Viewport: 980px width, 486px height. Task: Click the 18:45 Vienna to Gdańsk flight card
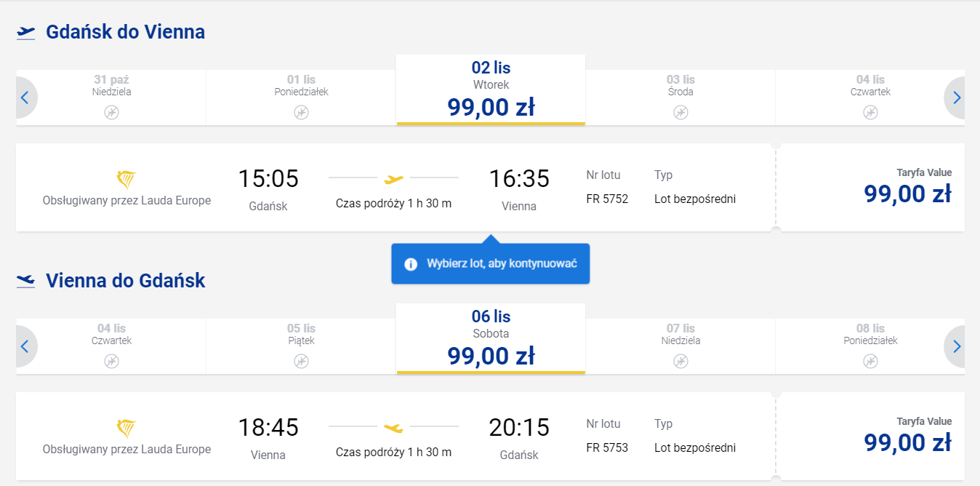[393, 437]
